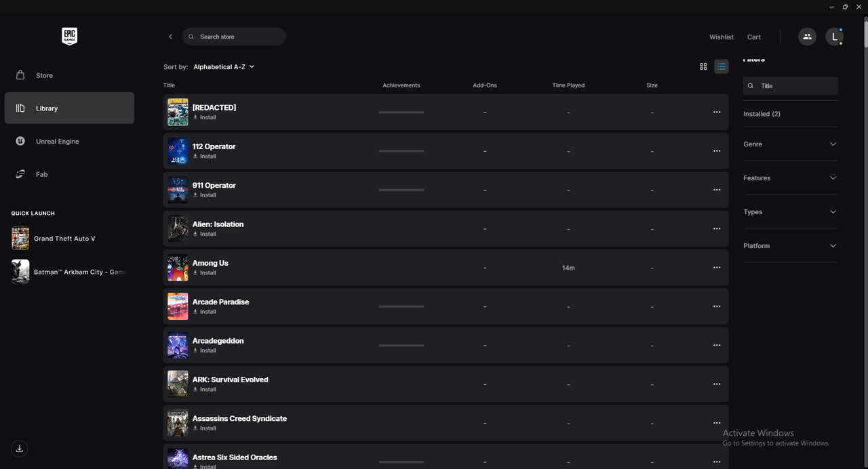Open options menu for ARK: Survival Evolved
The image size is (868, 469).
(717, 384)
